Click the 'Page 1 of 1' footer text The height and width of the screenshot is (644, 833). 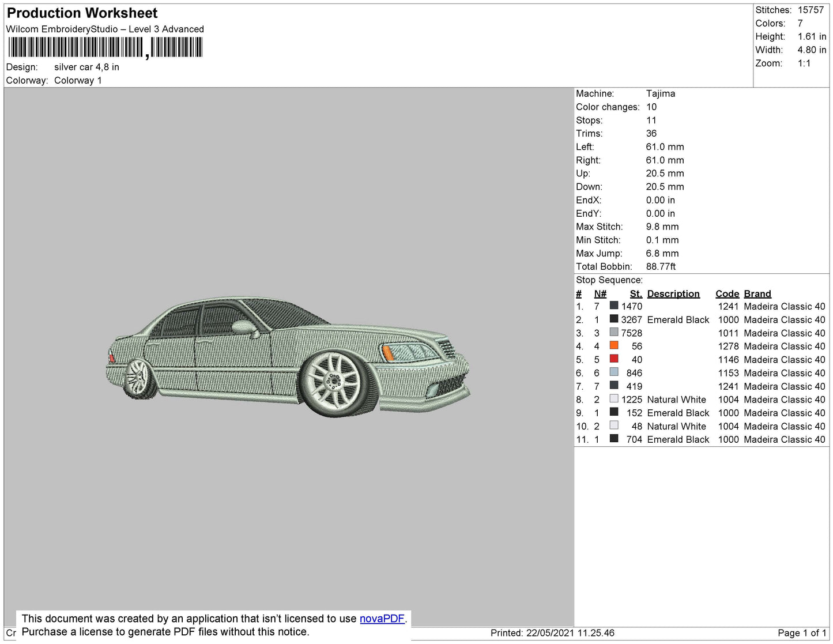[x=802, y=633]
